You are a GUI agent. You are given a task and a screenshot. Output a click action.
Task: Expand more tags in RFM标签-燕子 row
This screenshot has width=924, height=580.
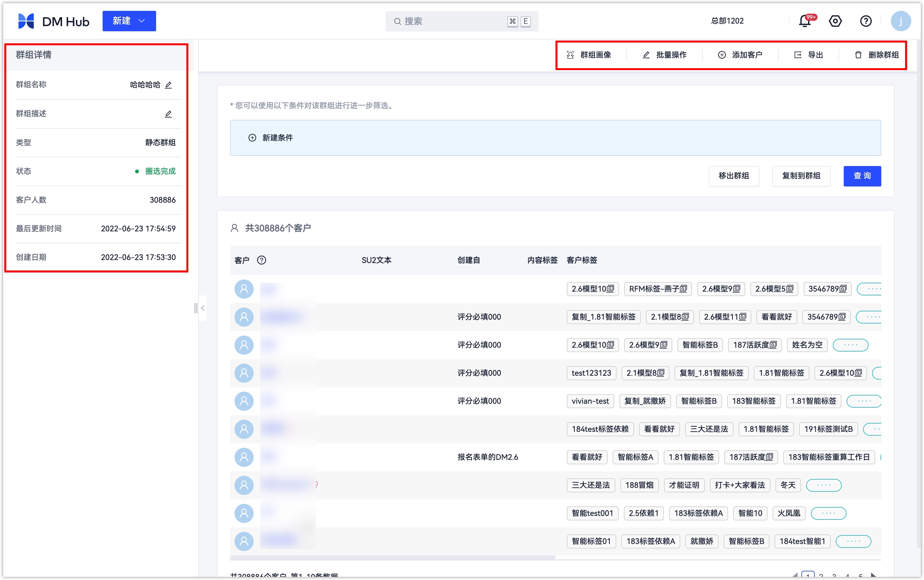(x=869, y=289)
